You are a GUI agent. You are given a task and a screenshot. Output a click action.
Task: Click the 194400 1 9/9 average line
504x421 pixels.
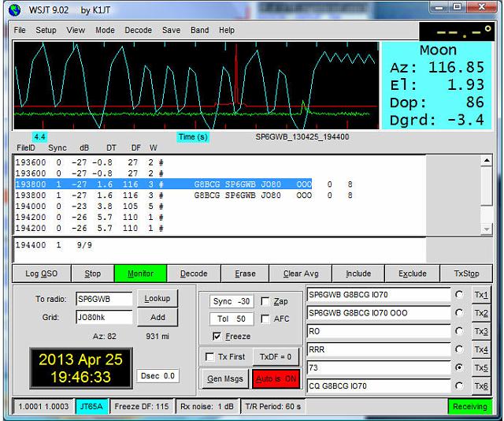click(x=54, y=245)
